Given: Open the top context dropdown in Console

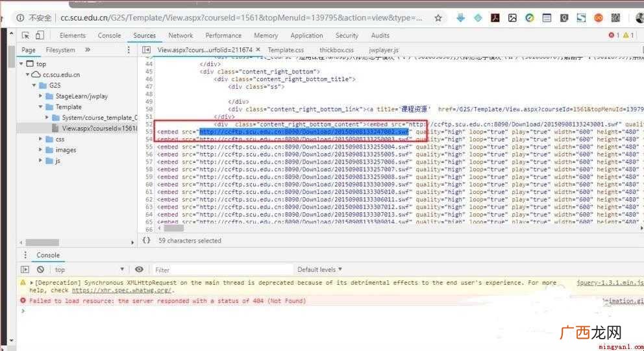Looking at the screenshot, I should pos(89,270).
